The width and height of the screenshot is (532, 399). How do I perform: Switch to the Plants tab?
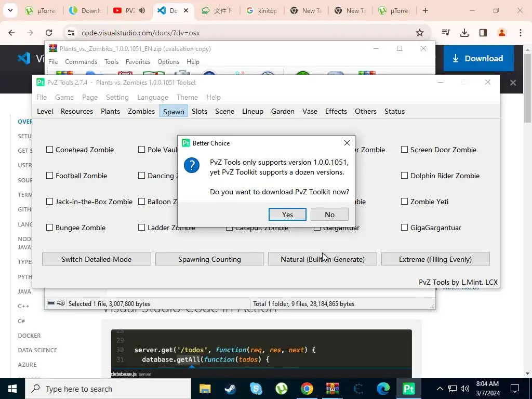click(x=110, y=111)
